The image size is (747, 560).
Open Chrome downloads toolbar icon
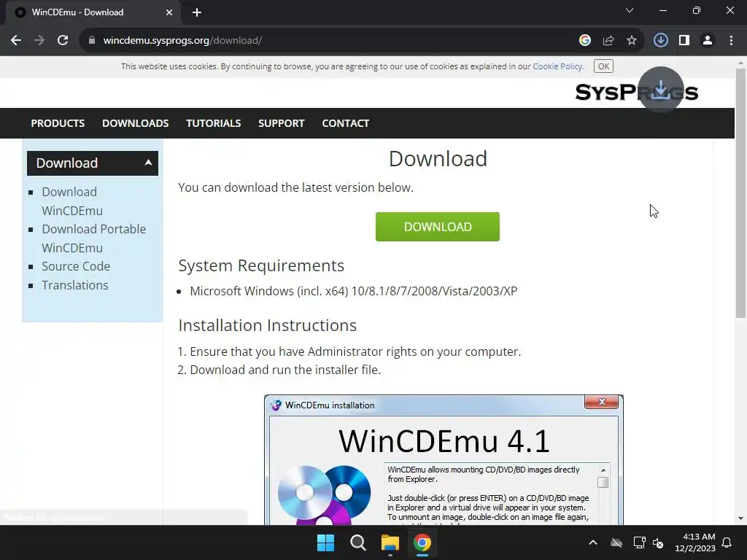pos(661,41)
